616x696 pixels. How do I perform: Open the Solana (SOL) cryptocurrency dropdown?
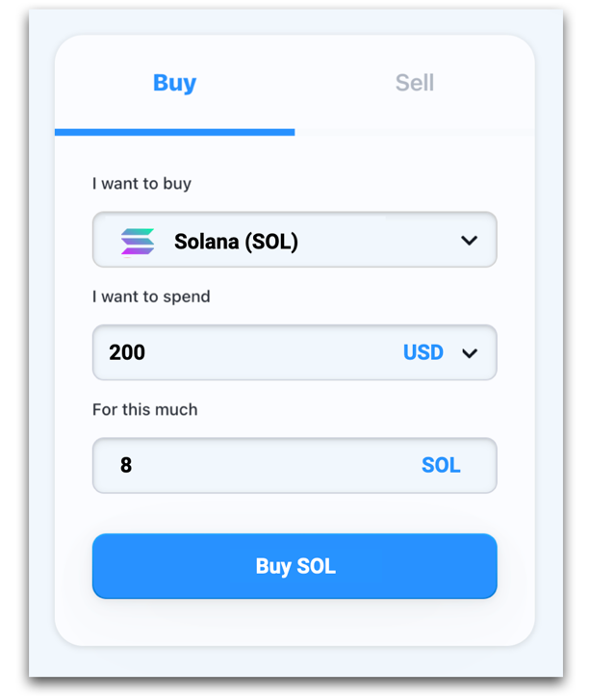pyautogui.click(x=295, y=240)
